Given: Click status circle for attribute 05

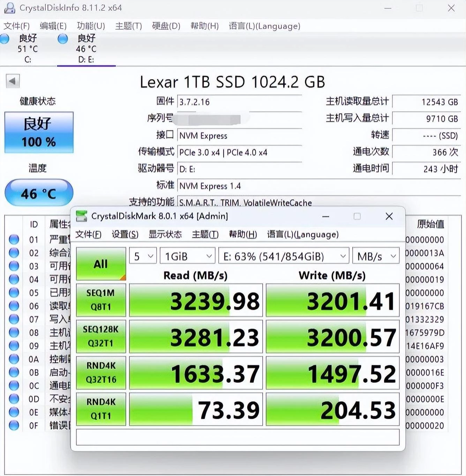Looking at the screenshot, I should click(x=14, y=292).
